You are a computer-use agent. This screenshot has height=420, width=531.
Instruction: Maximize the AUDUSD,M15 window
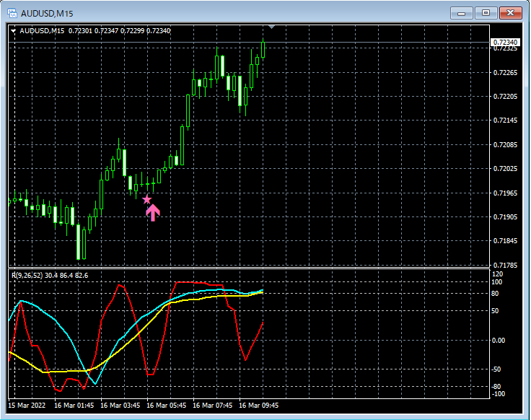click(x=486, y=13)
